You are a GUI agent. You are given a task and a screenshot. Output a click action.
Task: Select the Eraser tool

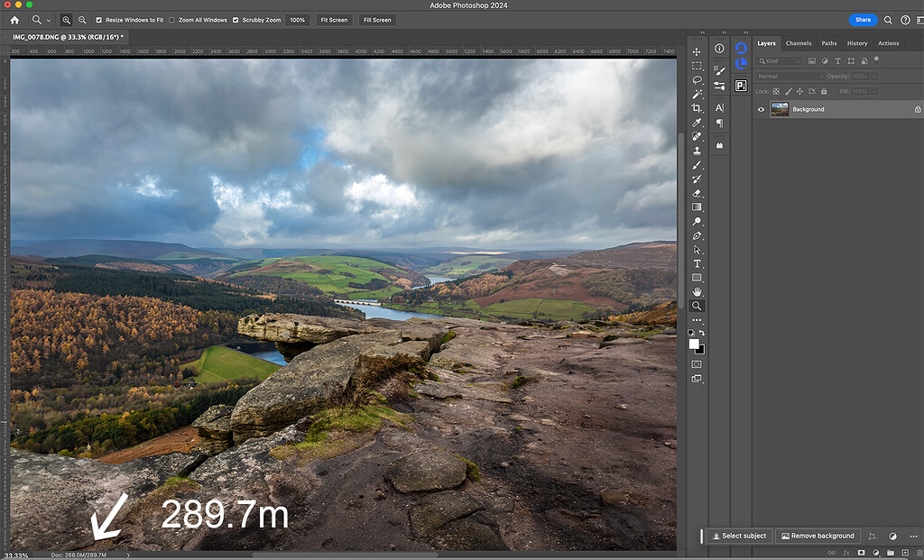[697, 193]
